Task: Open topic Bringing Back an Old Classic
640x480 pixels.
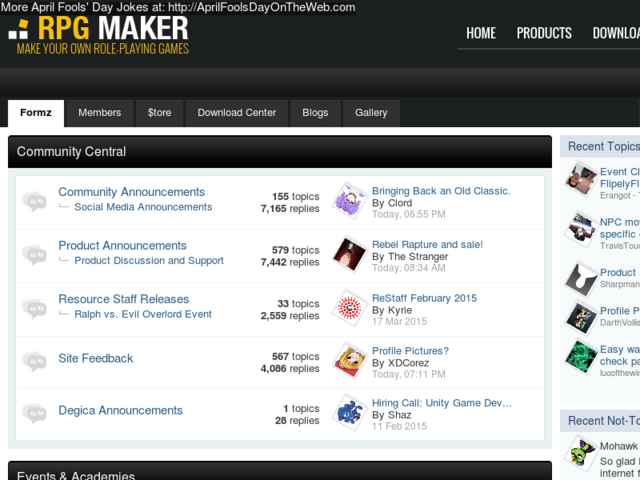Action: tap(441, 191)
